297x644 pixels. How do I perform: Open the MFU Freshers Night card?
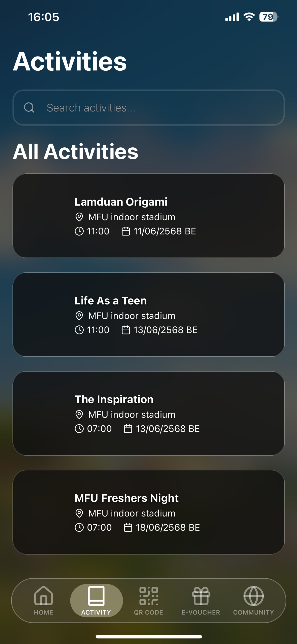(x=149, y=512)
